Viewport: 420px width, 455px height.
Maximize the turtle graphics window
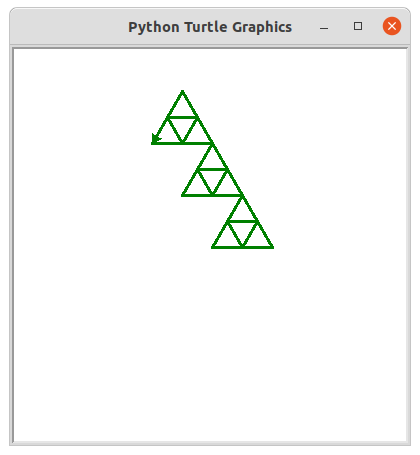pyautogui.click(x=358, y=26)
